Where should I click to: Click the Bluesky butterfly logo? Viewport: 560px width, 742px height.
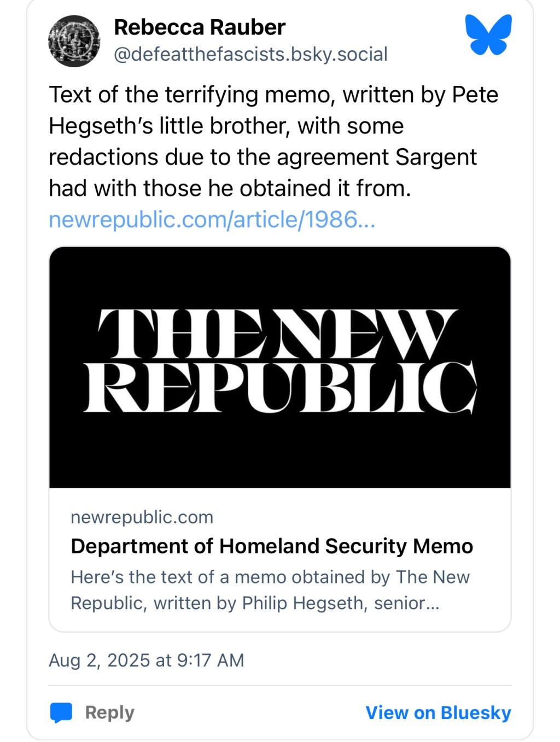[488, 35]
